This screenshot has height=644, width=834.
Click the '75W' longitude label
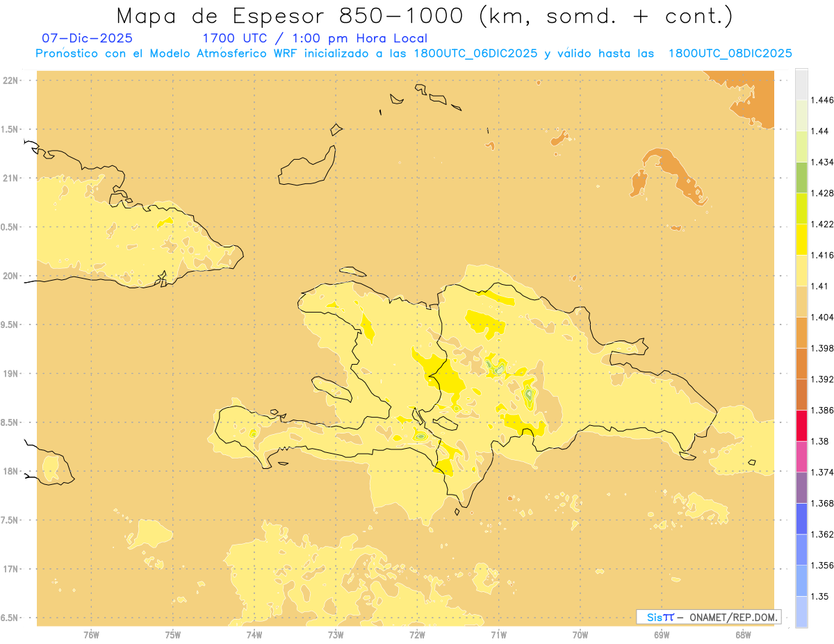[x=173, y=635]
